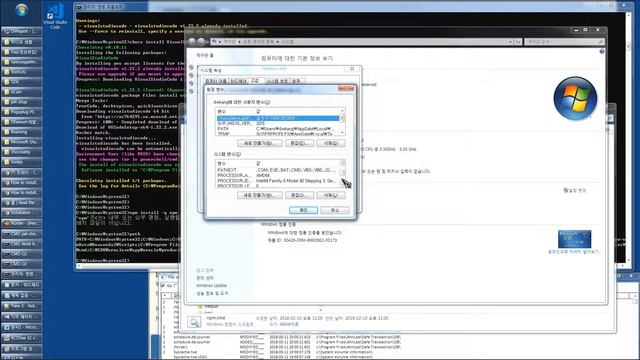Open the address bar history dropdown arrow
The width and height of the screenshot is (640, 360).
click(510, 42)
